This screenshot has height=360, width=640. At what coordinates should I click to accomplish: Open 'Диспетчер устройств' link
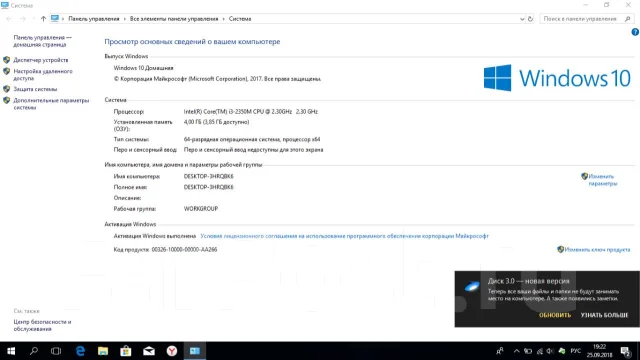coord(41,60)
